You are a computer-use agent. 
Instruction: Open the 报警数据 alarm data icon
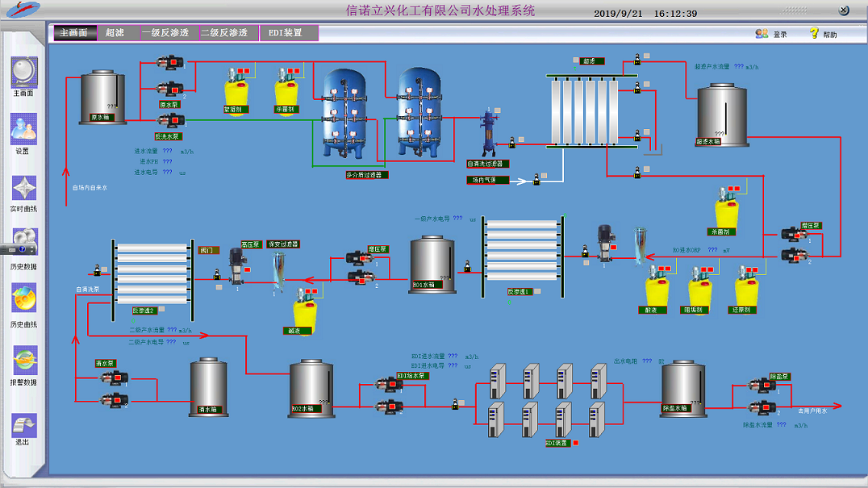click(23, 360)
